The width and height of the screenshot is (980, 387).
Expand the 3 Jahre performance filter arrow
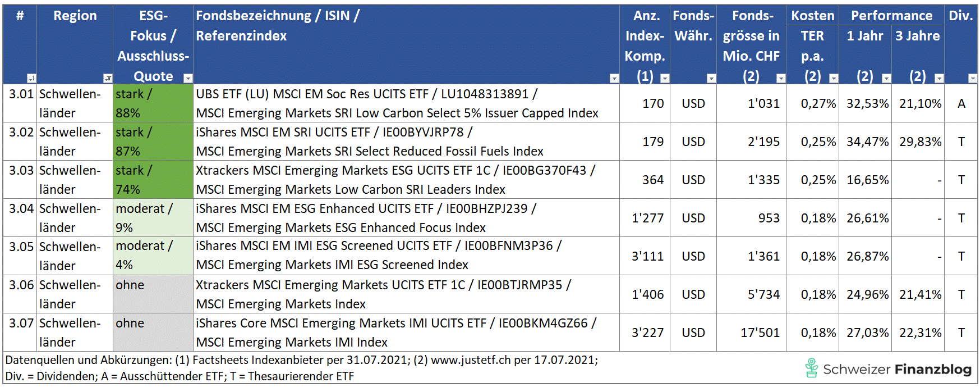click(x=939, y=79)
